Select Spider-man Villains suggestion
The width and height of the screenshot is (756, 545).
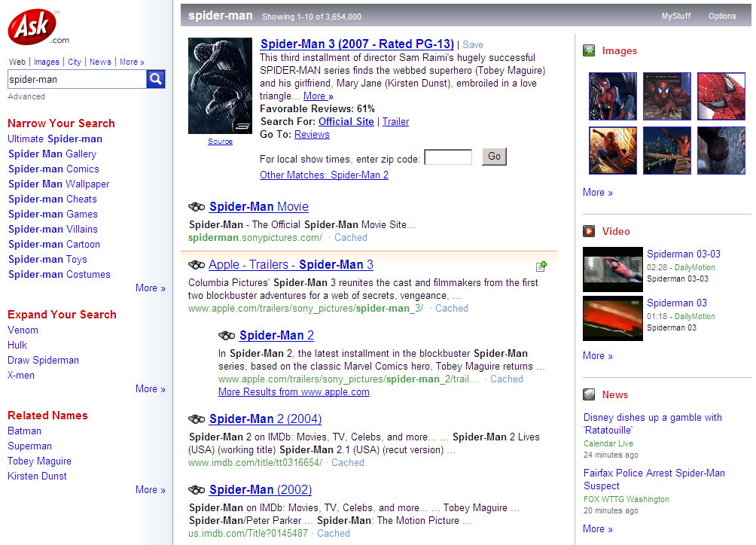[53, 229]
